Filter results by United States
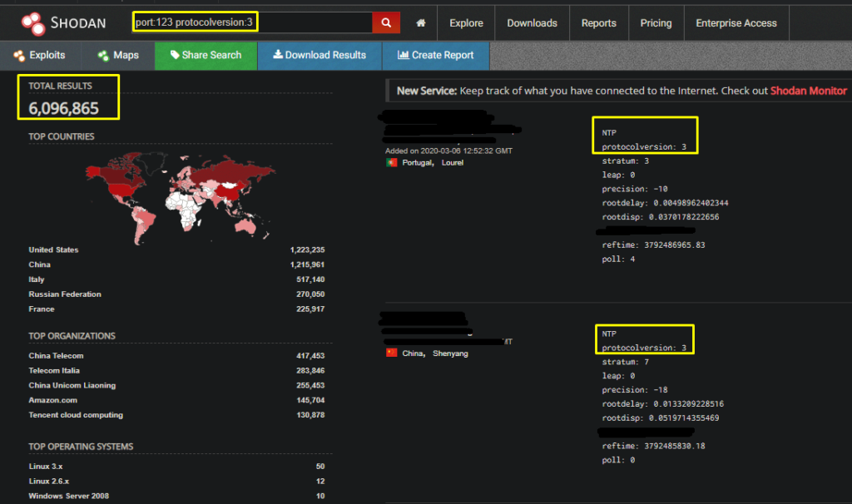 pos(53,250)
